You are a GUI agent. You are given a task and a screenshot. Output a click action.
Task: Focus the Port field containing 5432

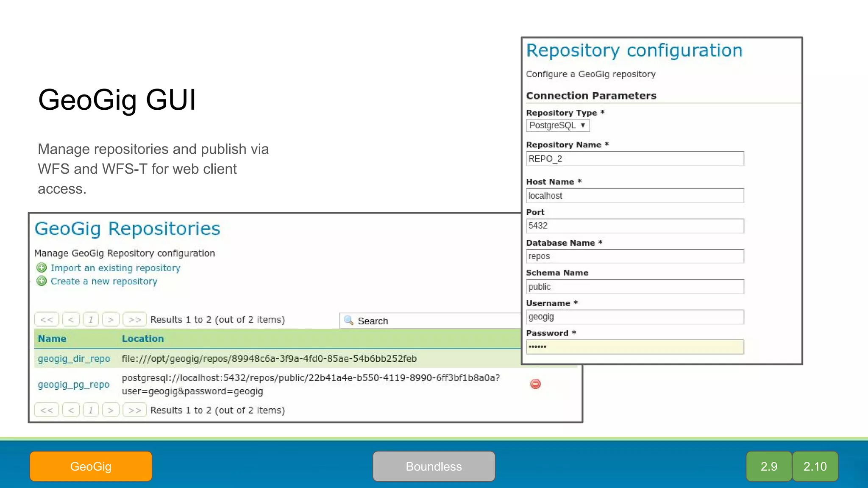635,226
